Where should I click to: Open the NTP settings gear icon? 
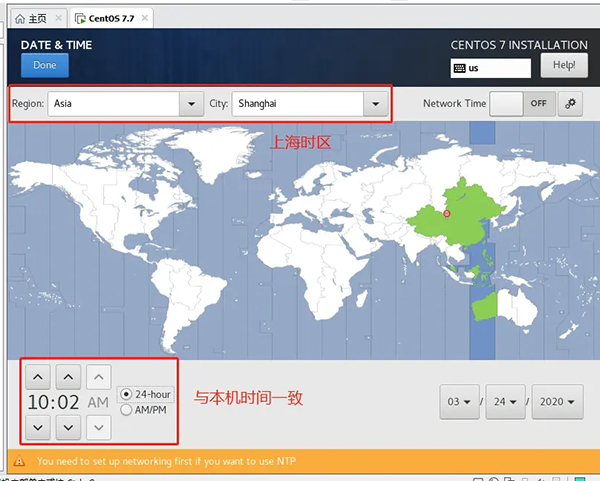571,104
